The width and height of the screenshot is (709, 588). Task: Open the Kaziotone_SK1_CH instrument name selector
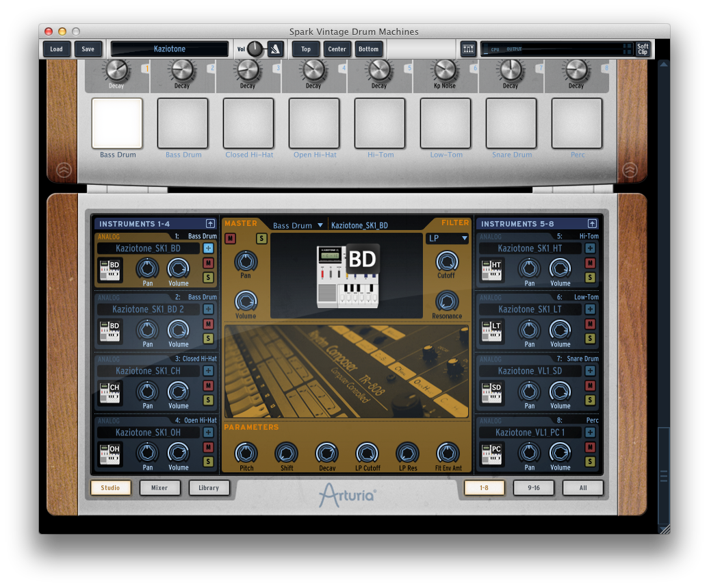pos(149,371)
